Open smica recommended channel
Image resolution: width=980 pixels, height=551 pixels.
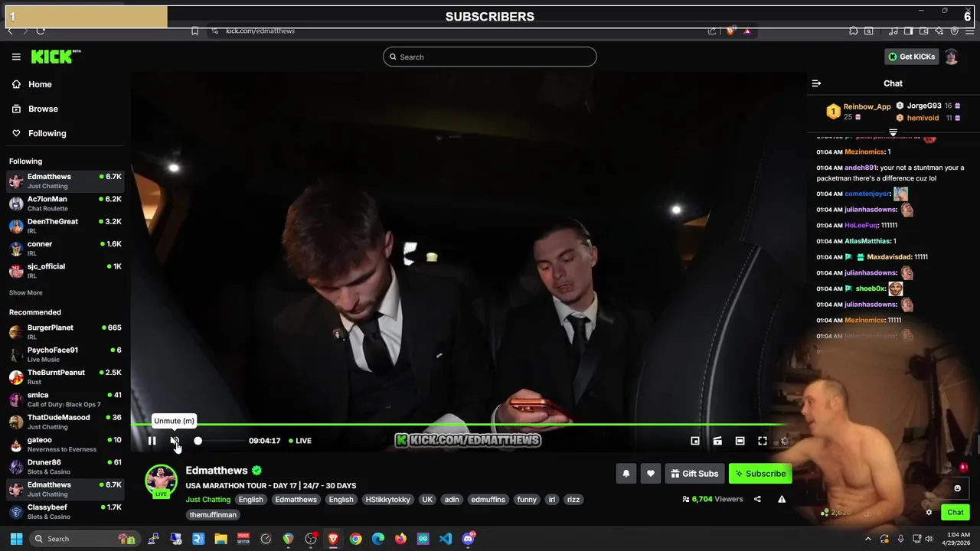[65, 399]
